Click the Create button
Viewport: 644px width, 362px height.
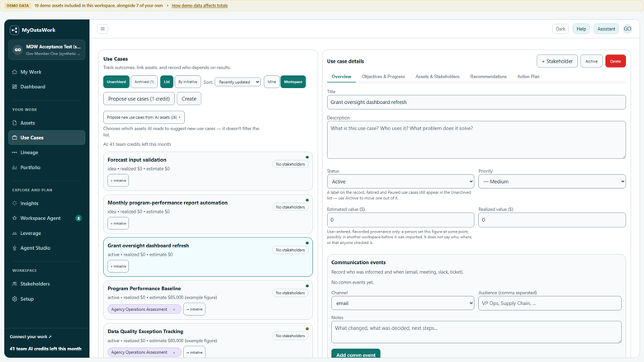click(189, 99)
